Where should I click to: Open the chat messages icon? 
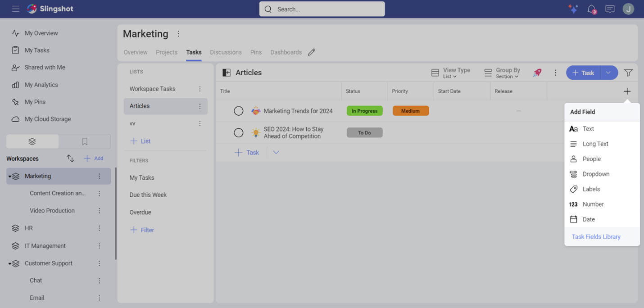610,9
